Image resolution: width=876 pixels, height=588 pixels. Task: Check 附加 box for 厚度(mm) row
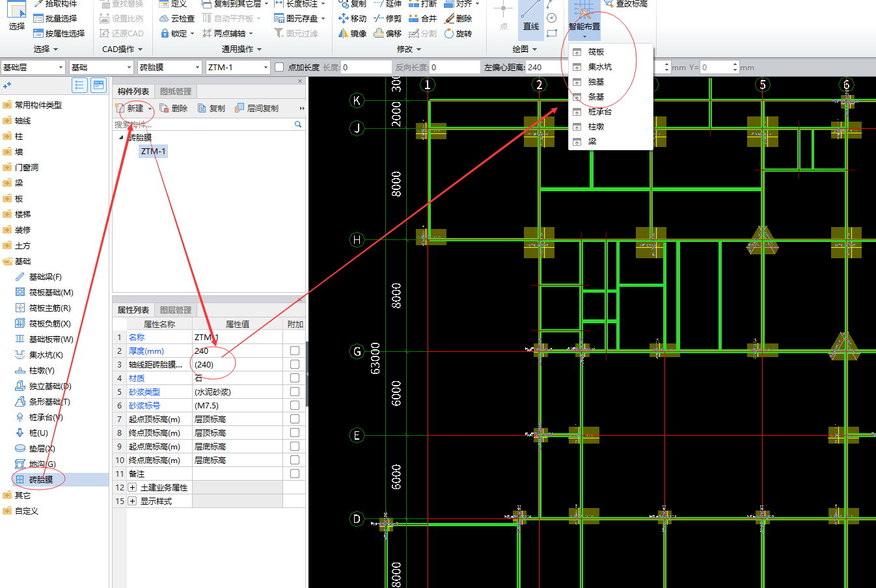pos(295,351)
